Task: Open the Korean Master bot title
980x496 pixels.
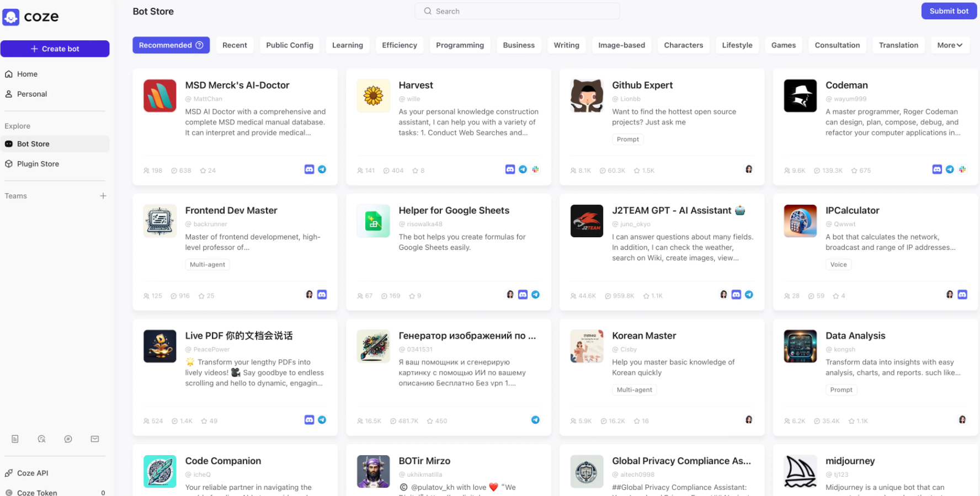Action: point(643,335)
